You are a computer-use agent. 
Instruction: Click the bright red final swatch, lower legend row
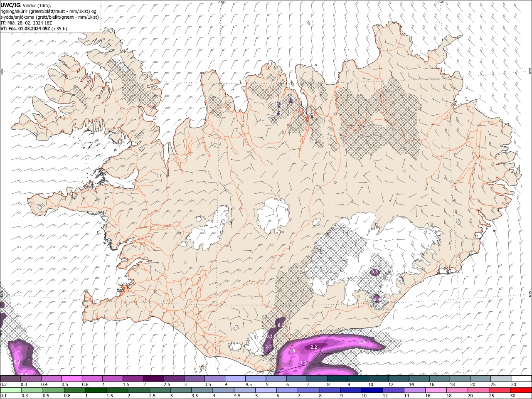(521, 390)
